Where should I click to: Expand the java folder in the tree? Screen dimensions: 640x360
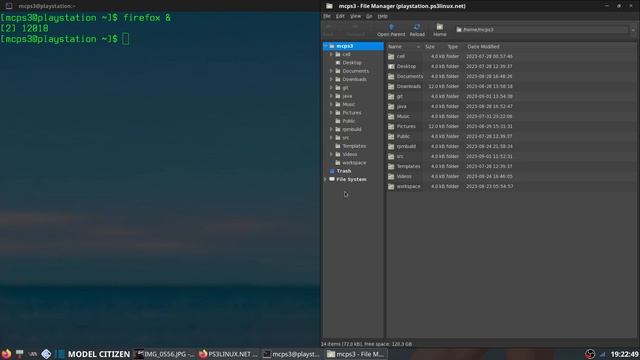pyautogui.click(x=331, y=96)
